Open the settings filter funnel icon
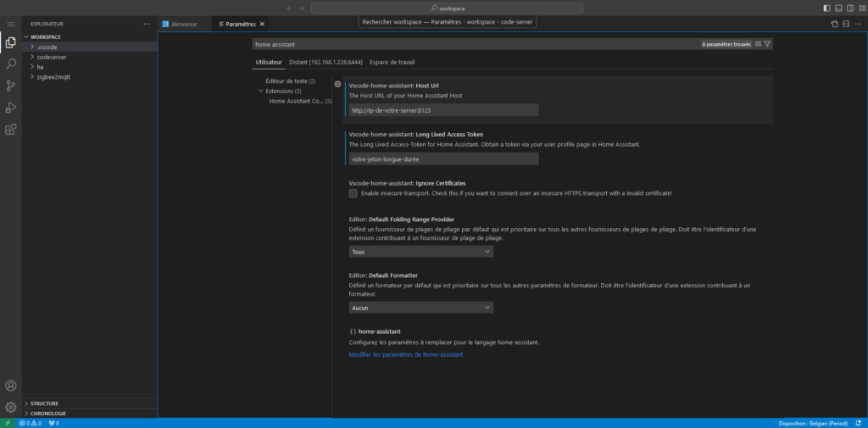Viewport: 868px width, 428px height. point(767,44)
